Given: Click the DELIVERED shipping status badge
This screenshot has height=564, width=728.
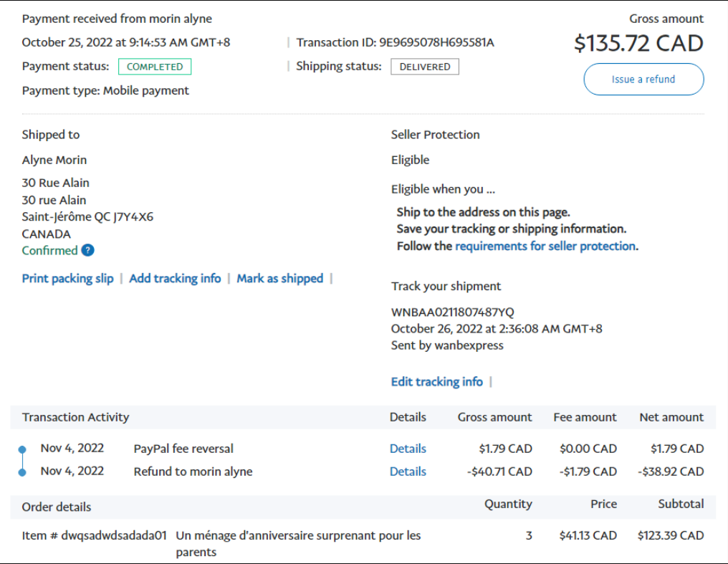Looking at the screenshot, I should [x=424, y=67].
